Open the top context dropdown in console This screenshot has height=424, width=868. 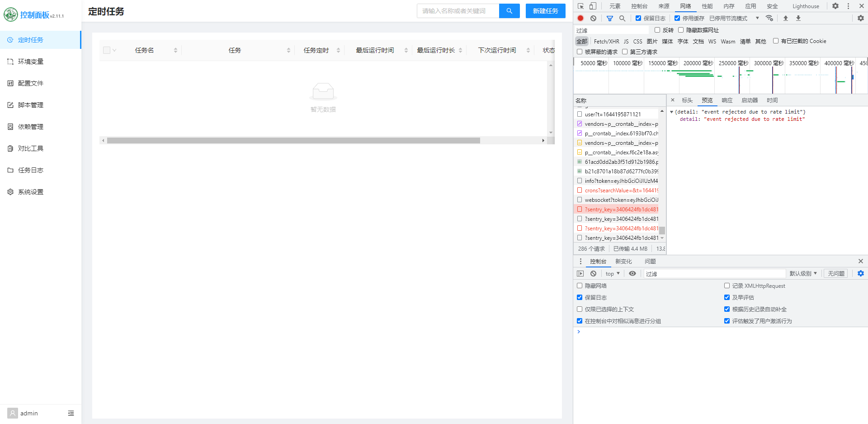(x=613, y=273)
